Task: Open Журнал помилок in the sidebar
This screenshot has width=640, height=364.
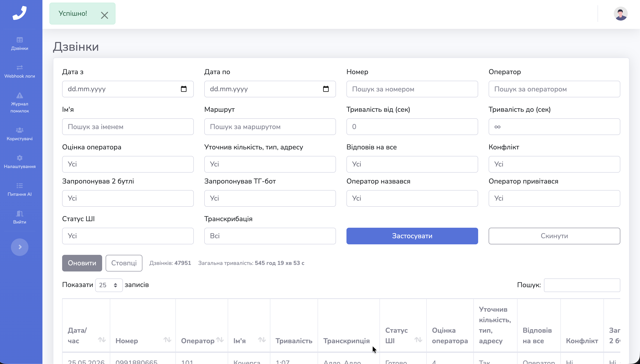Action: click(19, 103)
